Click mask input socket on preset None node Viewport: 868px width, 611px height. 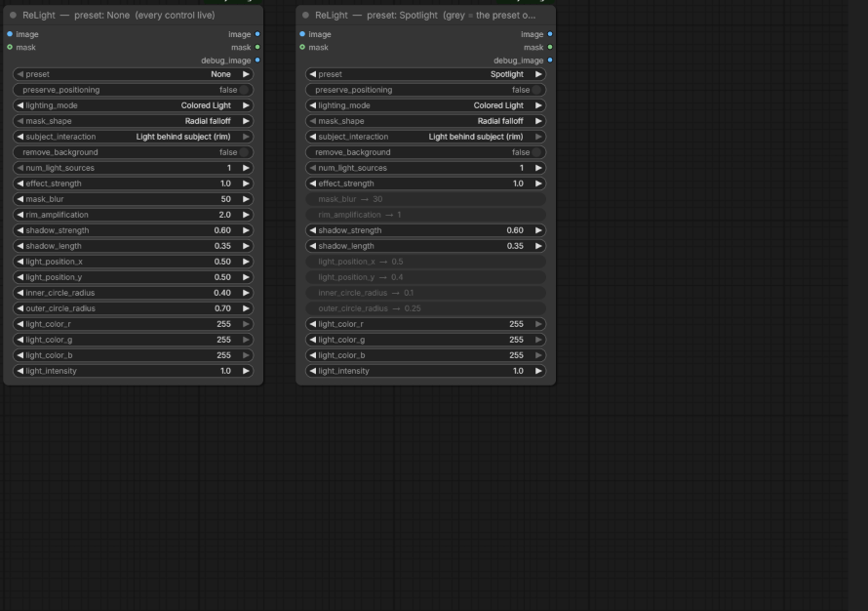[x=10, y=47]
